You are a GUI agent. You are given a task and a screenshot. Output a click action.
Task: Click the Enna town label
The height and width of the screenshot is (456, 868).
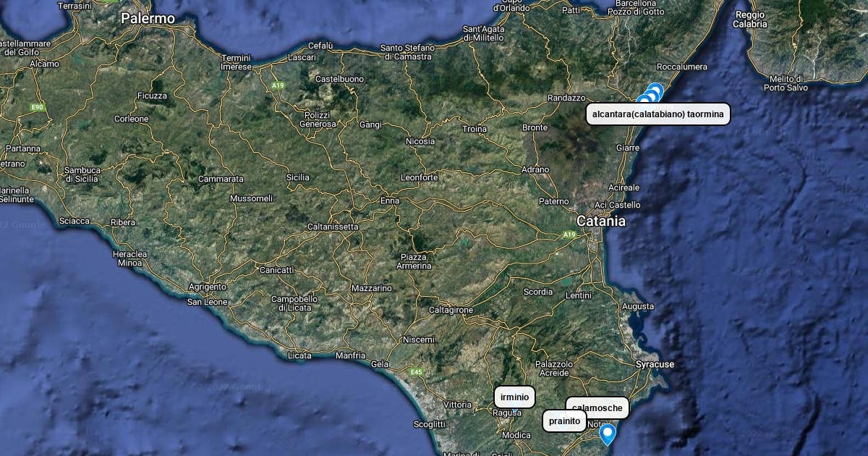(x=390, y=200)
